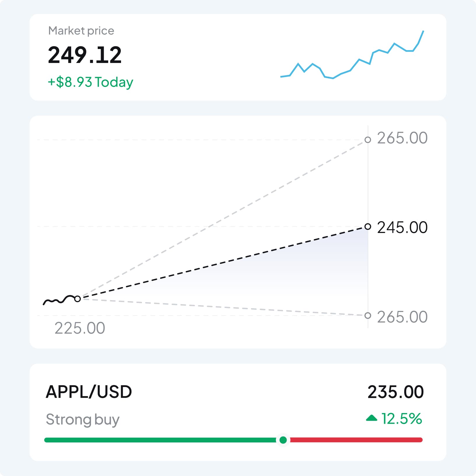476x476 pixels.
Task: Select the top forecast marker at 265.00
Action: pyautogui.click(x=368, y=140)
